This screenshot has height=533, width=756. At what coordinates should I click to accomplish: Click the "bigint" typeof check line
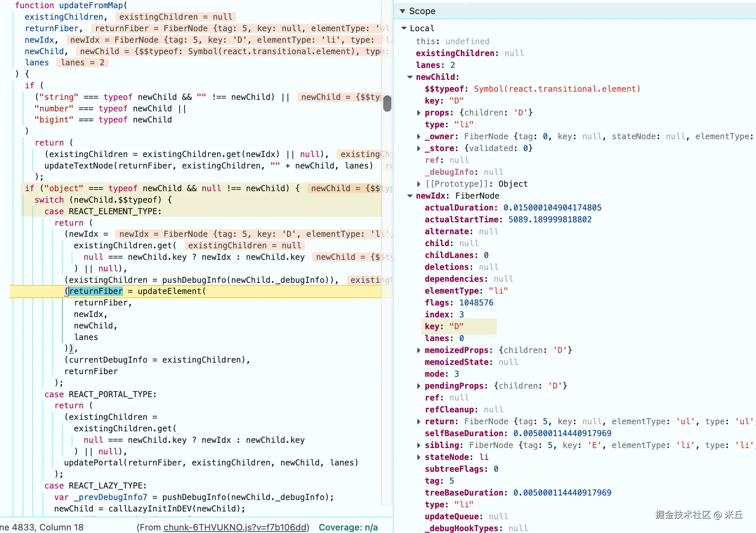[x=103, y=120]
